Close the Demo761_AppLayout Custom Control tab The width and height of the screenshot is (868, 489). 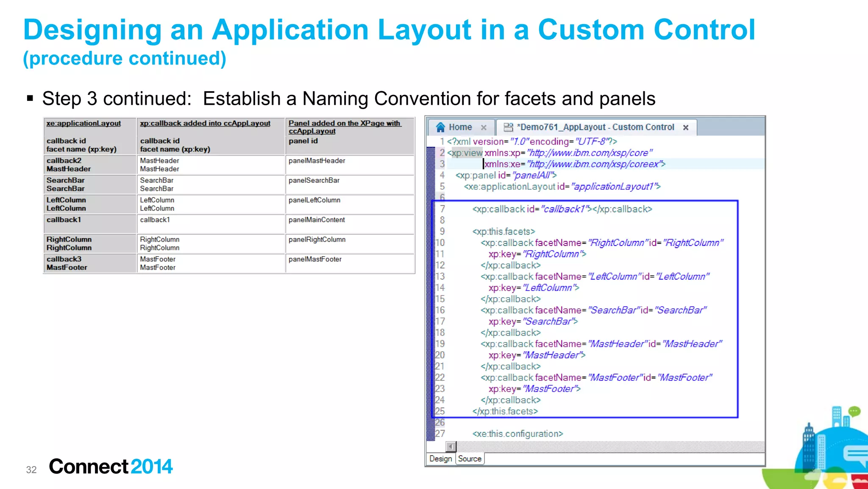(x=686, y=128)
